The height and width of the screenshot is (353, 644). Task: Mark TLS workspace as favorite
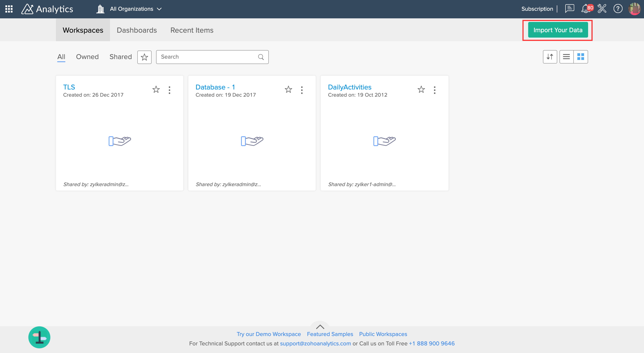pos(156,89)
